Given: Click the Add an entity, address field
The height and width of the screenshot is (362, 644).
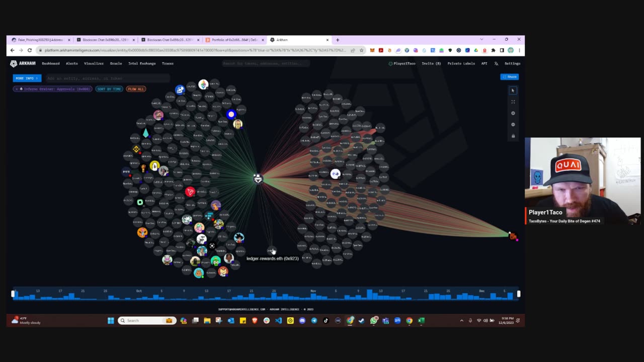Looking at the screenshot, I should pos(107,78).
